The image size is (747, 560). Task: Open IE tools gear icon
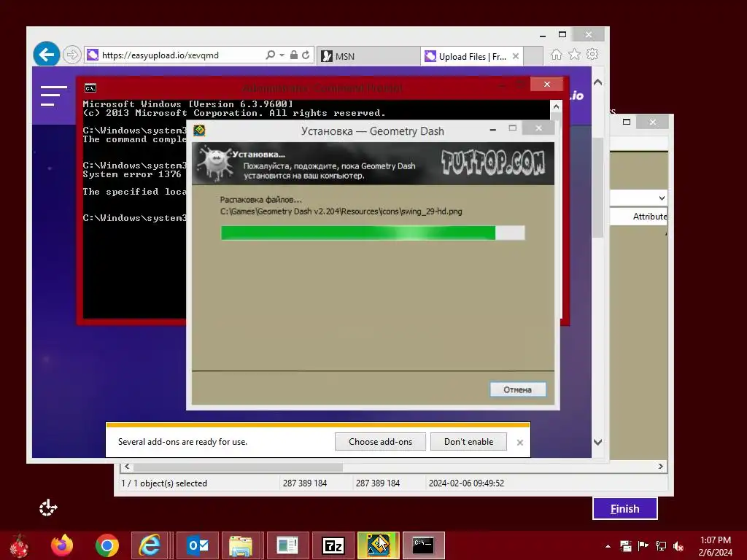click(592, 54)
